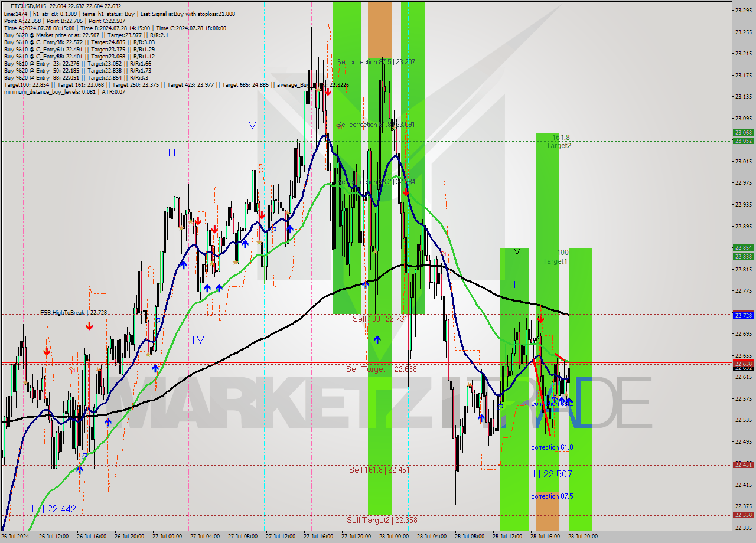Image resolution: width=756 pixels, height=543 pixels.
Task: Click the green 23.068 price tag
Action: pyautogui.click(x=743, y=133)
